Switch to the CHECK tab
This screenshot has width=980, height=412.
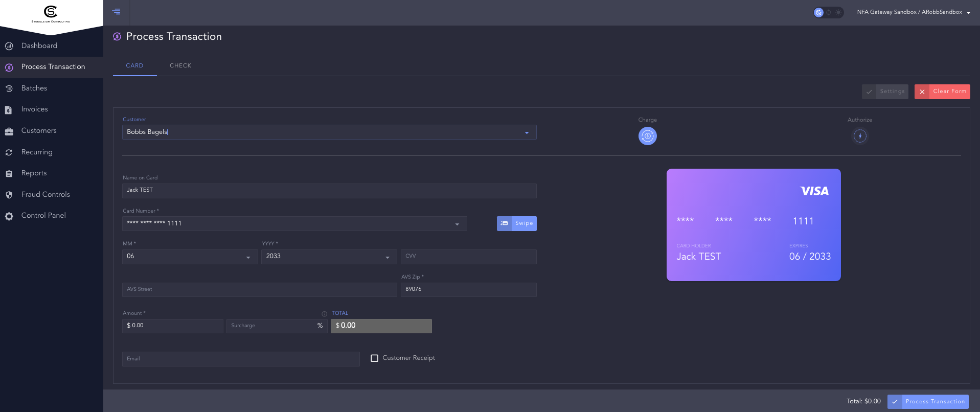pyautogui.click(x=180, y=66)
